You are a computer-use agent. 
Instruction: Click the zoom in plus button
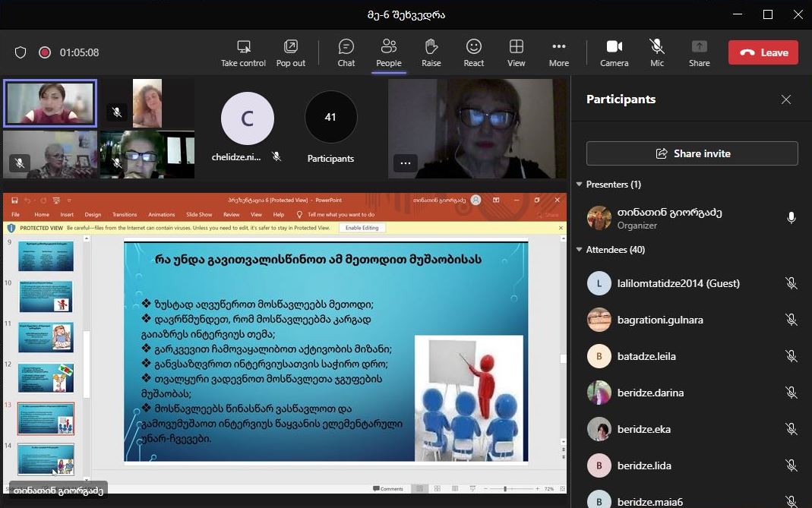click(537, 488)
